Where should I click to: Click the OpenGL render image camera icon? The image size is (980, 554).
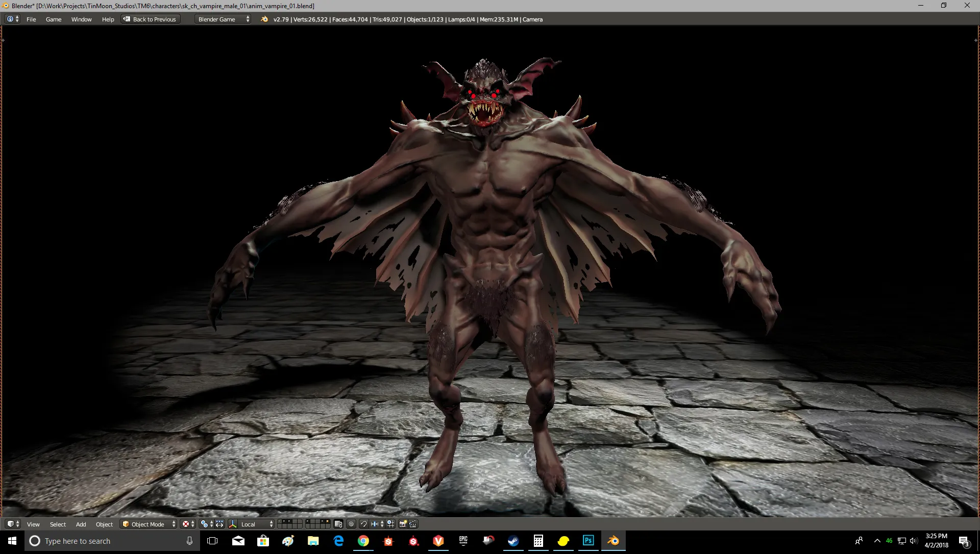point(403,524)
